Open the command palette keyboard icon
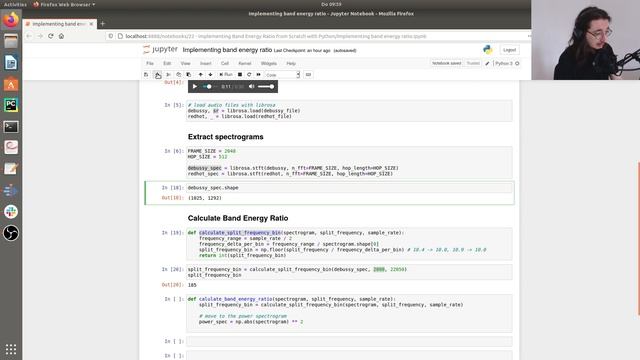 309,75
